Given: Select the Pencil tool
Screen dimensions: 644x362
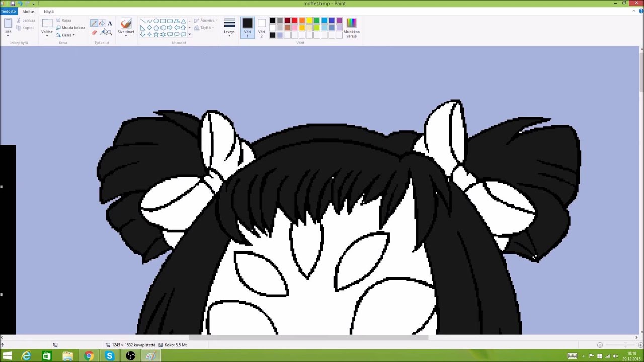Looking at the screenshot, I should [x=94, y=23].
